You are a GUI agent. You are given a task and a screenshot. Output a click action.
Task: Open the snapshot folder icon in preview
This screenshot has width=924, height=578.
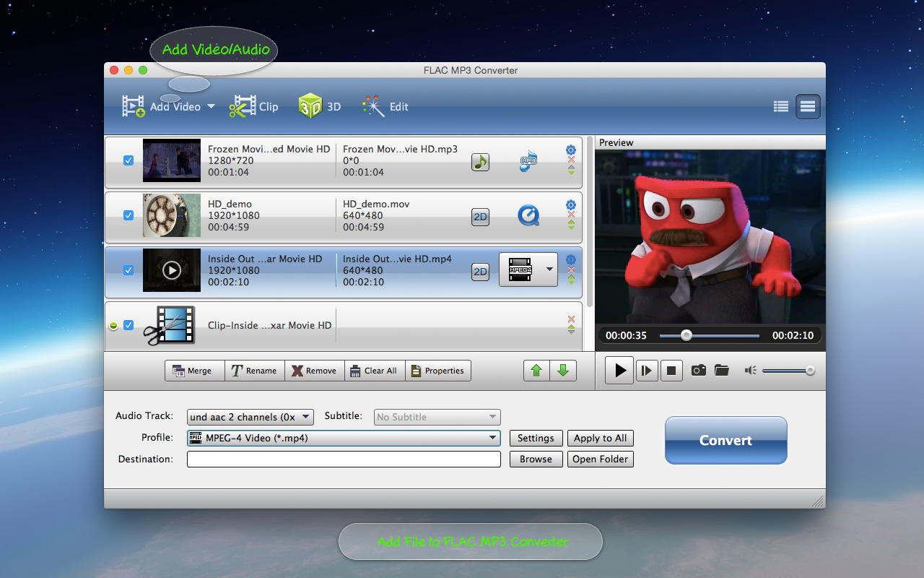pos(722,371)
